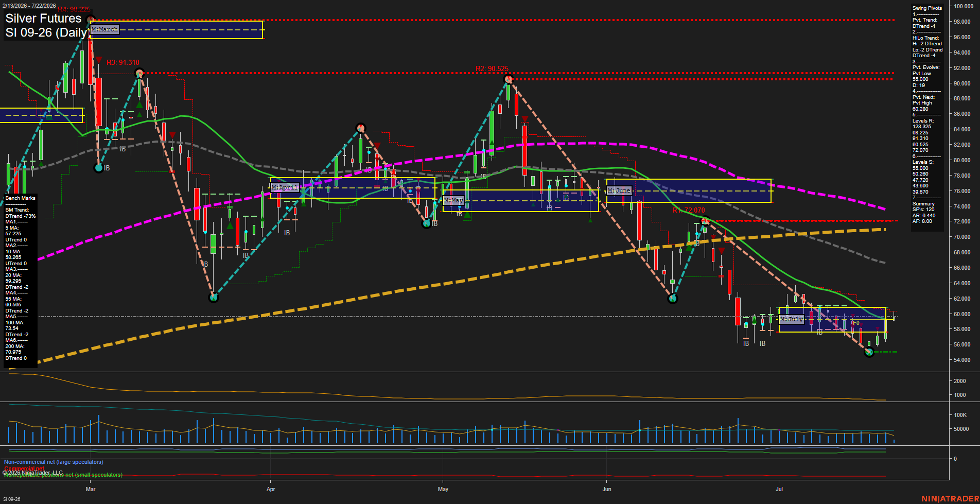Click the early-March pivot low marker labeled IB
Image resolution: width=980 pixels, height=504 pixels.
pos(99,167)
